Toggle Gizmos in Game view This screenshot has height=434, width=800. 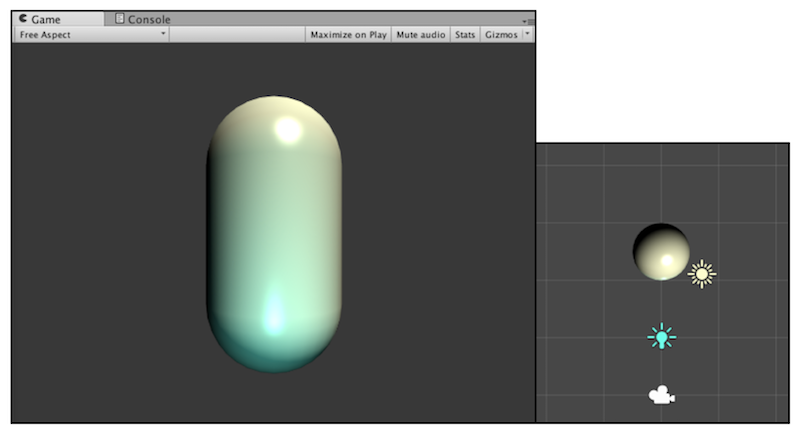point(501,35)
